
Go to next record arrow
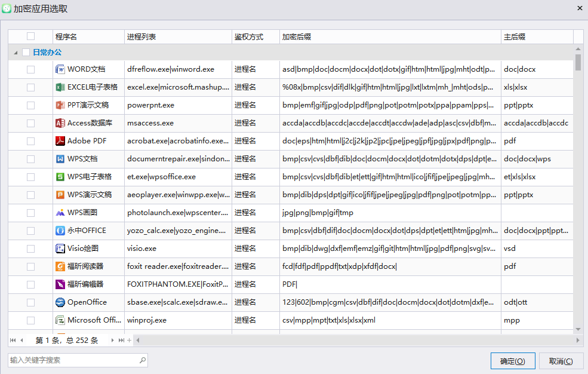point(112,340)
